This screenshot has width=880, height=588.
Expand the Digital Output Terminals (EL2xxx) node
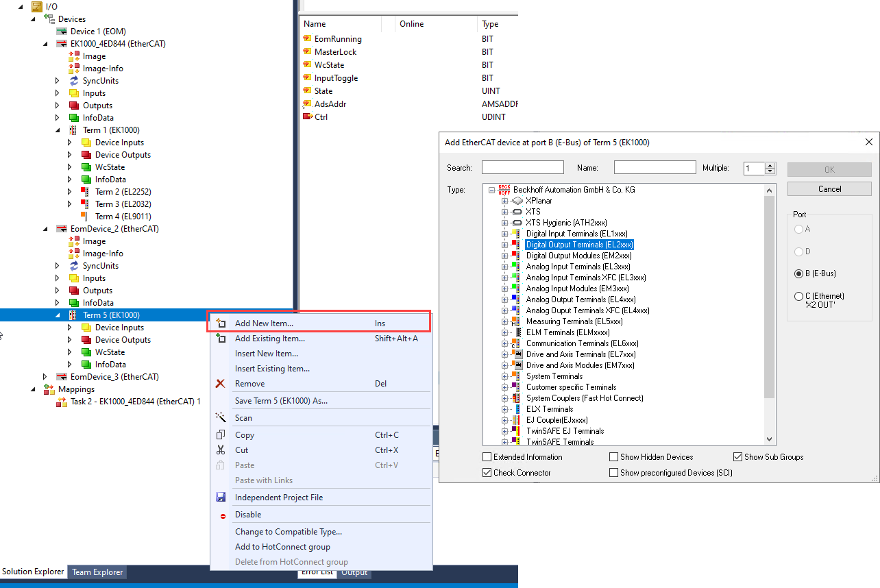[505, 245]
